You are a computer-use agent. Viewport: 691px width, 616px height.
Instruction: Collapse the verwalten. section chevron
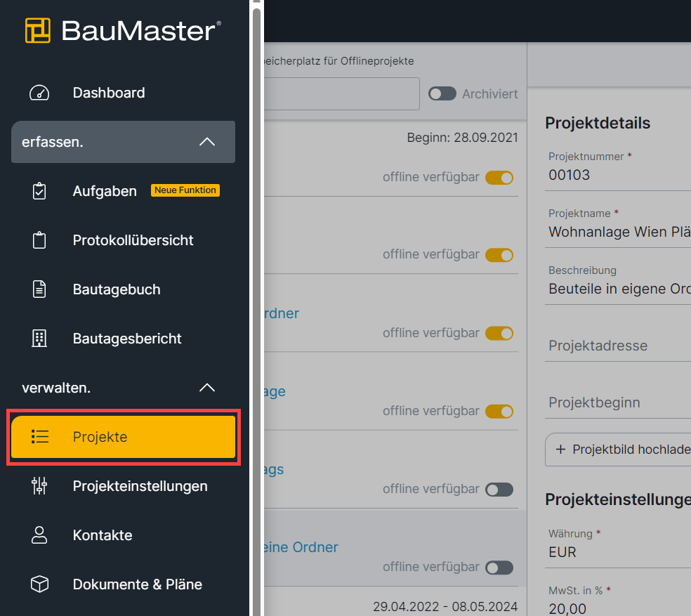click(x=206, y=388)
